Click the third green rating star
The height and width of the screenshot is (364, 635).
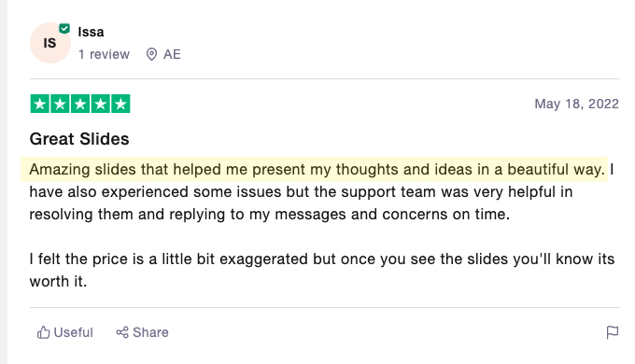click(80, 104)
